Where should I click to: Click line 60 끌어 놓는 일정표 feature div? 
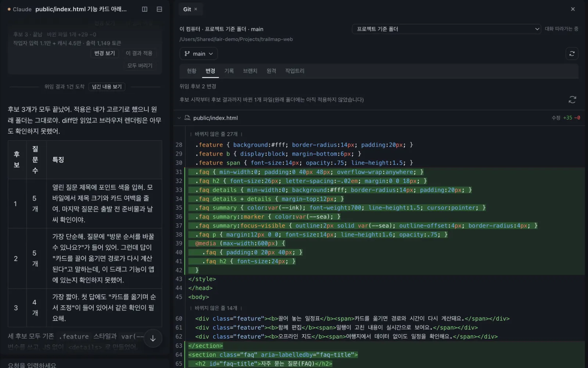tap(352, 319)
